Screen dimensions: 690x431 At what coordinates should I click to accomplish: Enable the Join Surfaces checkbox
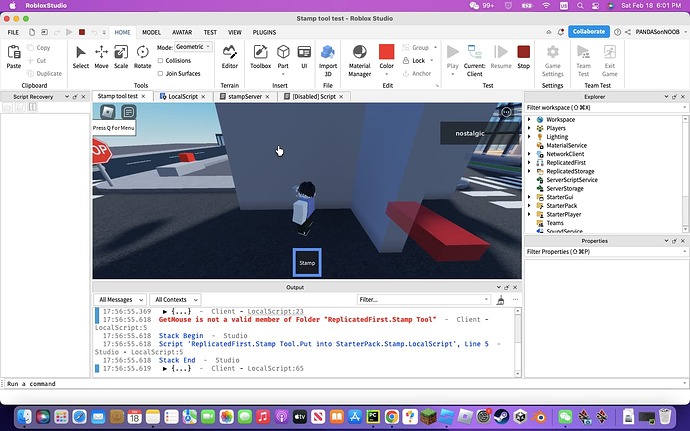160,74
